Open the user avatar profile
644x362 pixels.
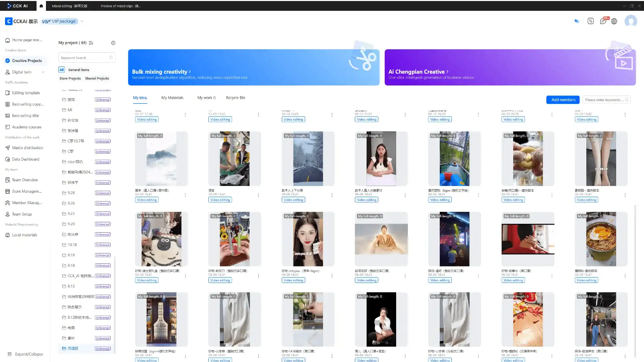click(631, 21)
